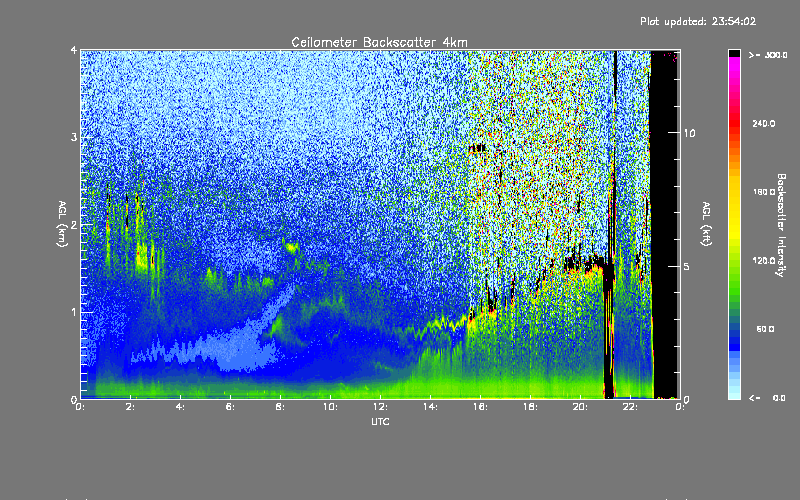Viewport: 800px width, 500px height.
Task: Click the '60.0' colorbar value
Action: tap(765, 329)
